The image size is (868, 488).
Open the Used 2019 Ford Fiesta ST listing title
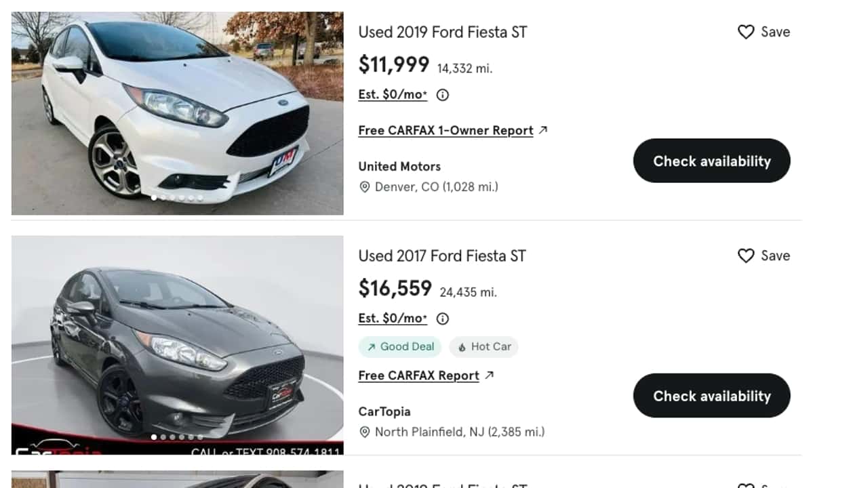click(x=442, y=32)
